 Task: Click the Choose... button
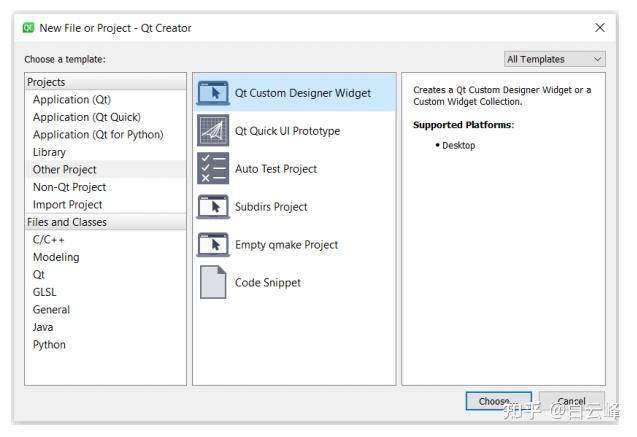click(x=497, y=401)
